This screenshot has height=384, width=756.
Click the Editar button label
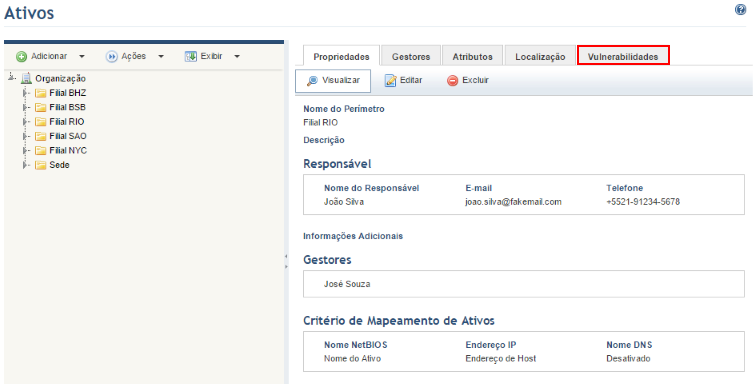click(411, 80)
